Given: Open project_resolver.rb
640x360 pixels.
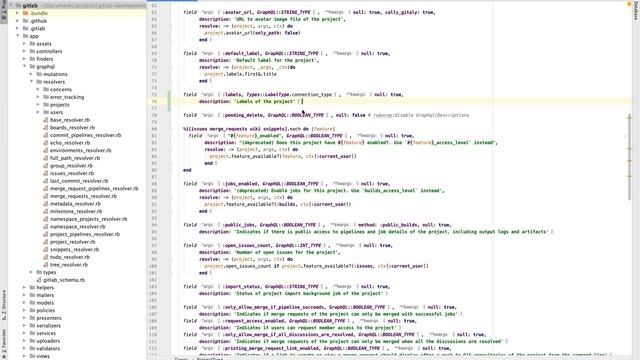Looking at the screenshot, I should pyautogui.click(x=73, y=242).
